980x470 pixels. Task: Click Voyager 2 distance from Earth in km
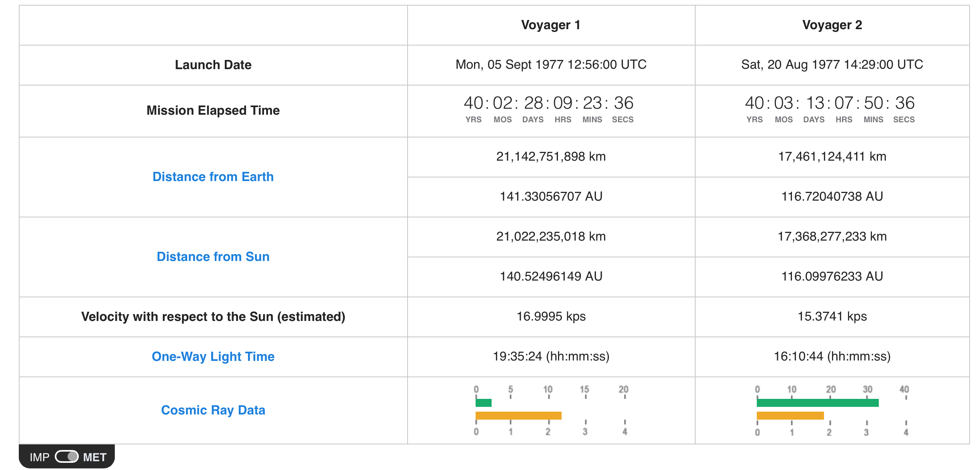tap(832, 157)
